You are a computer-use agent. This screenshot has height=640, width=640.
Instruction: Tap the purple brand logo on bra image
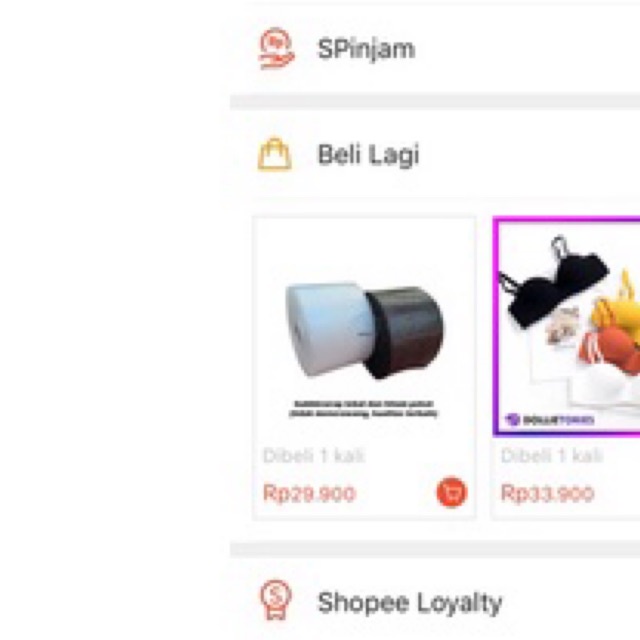549,420
